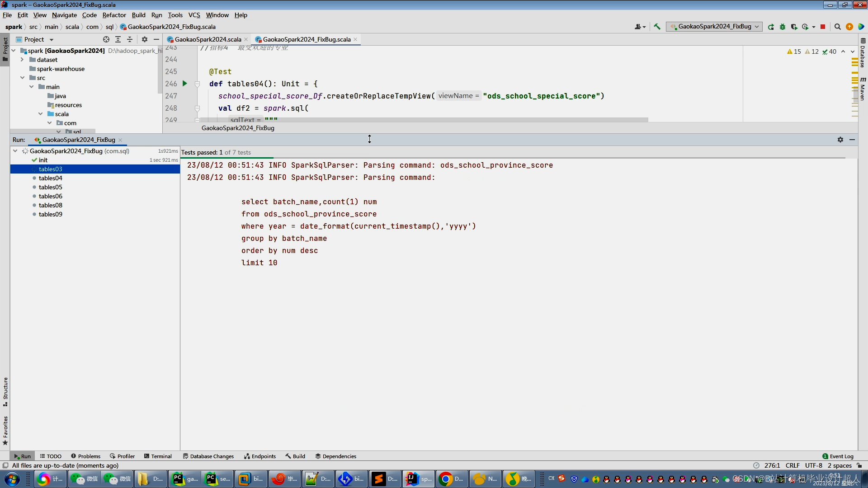Open the Database side panel
Viewport: 868px width, 488px height.
[863, 53]
